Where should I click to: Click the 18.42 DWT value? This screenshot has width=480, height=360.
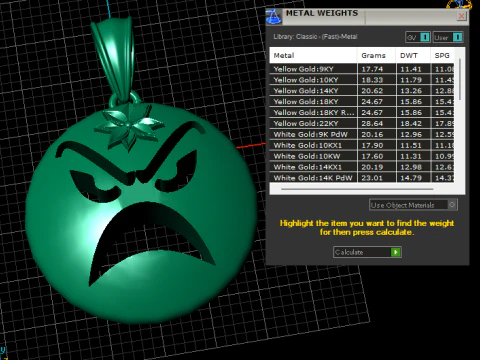pyautogui.click(x=411, y=123)
